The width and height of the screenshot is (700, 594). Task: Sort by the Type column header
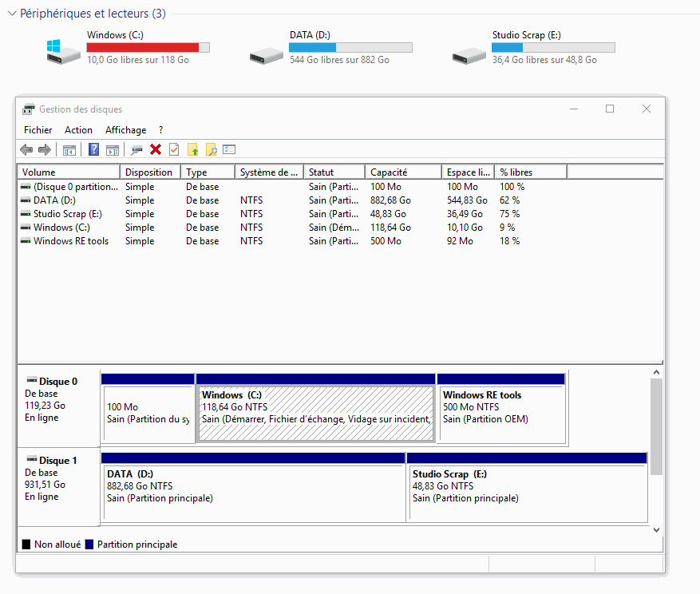tap(208, 172)
